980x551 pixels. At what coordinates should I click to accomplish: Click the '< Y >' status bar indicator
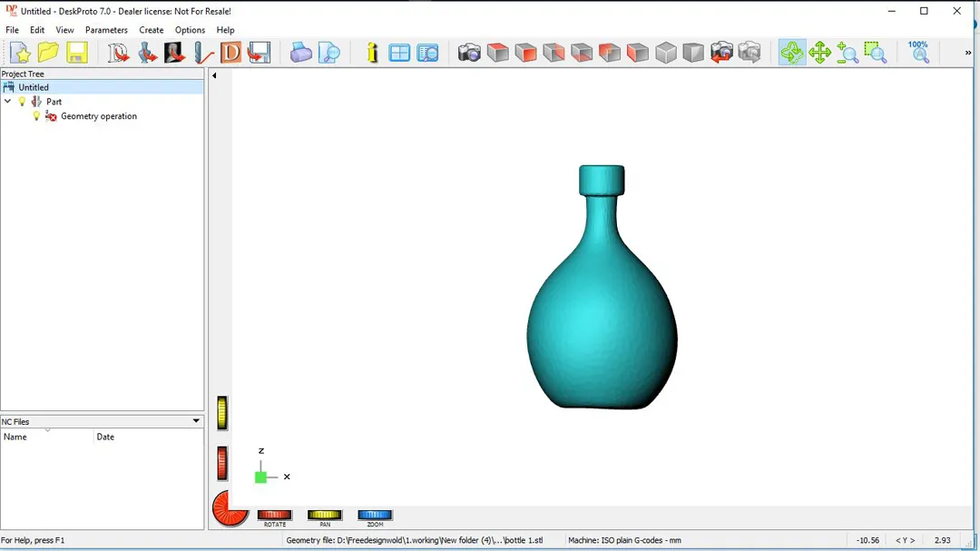pyautogui.click(x=905, y=540)
